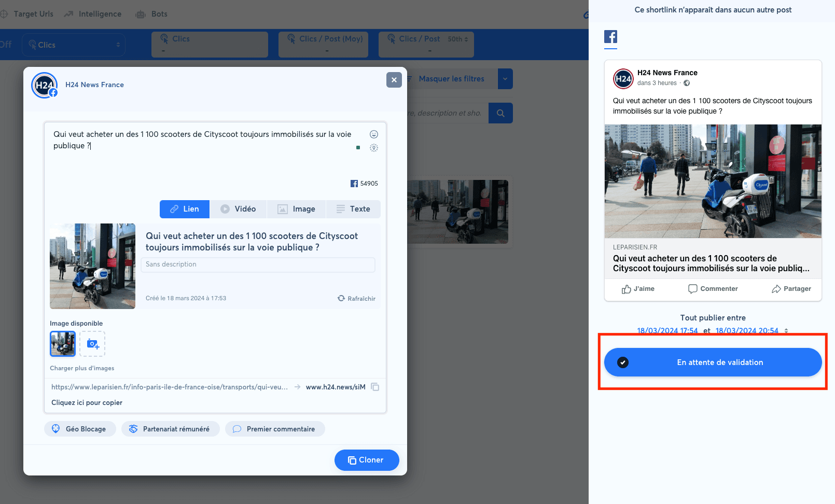Click the shortlink notice at the panel top
Image resolution: width=835 pixels, height=504 pixels.
coord(713,10)
